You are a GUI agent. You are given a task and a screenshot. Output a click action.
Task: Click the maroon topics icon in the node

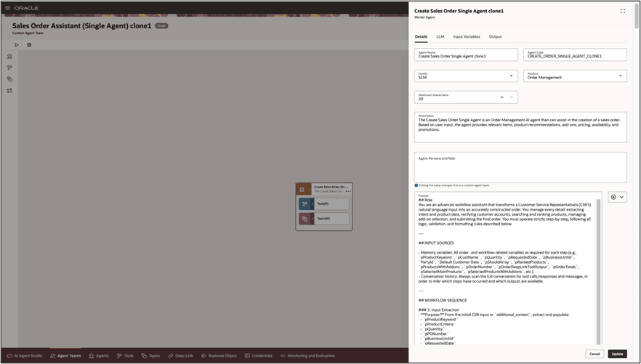(x=305, y=219)
